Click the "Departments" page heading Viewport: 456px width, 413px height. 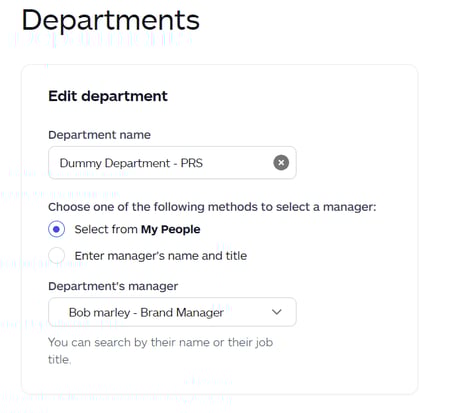(x=110, y=20)
